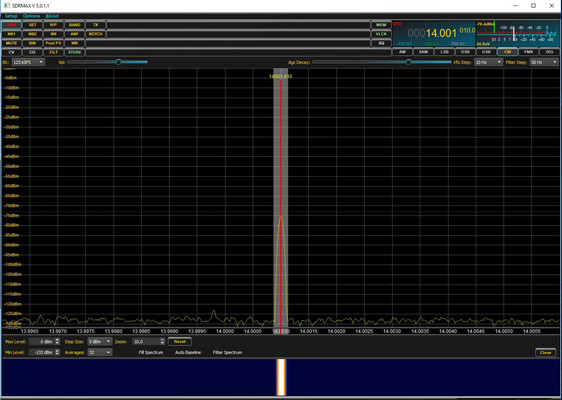Enable the NR noise reduction button
This screenshot has height=400, width=562.
53,34
